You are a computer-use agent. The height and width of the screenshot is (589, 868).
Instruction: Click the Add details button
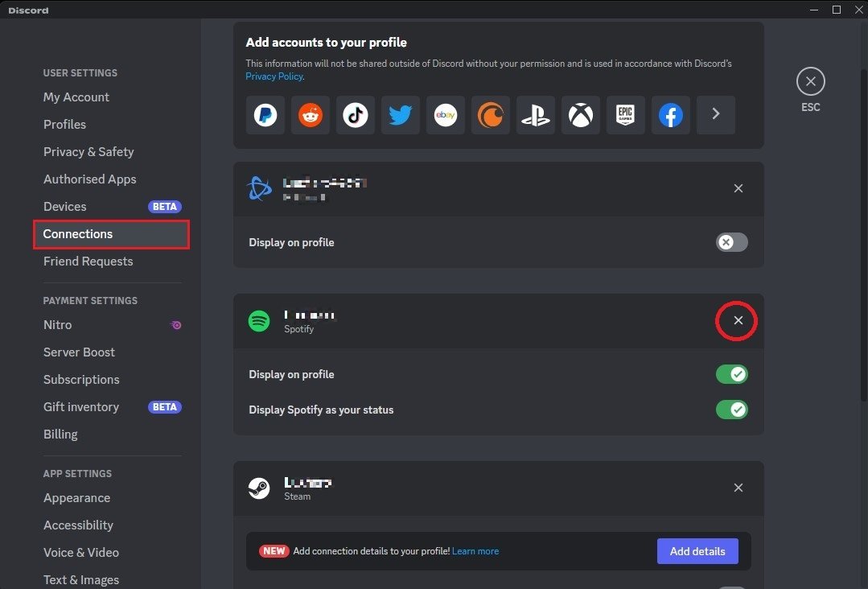(x=697, y=551)
